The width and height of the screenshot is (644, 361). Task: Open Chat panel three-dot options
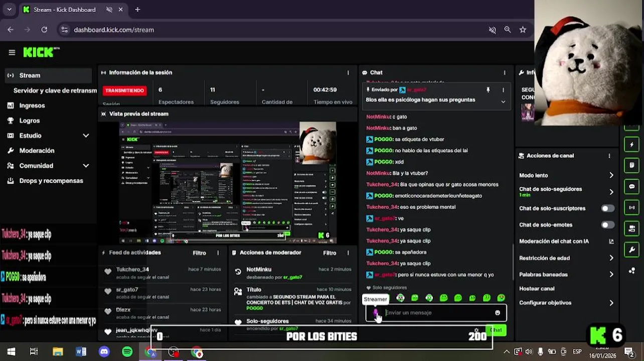pyautogui.click(x=505, y=73)
